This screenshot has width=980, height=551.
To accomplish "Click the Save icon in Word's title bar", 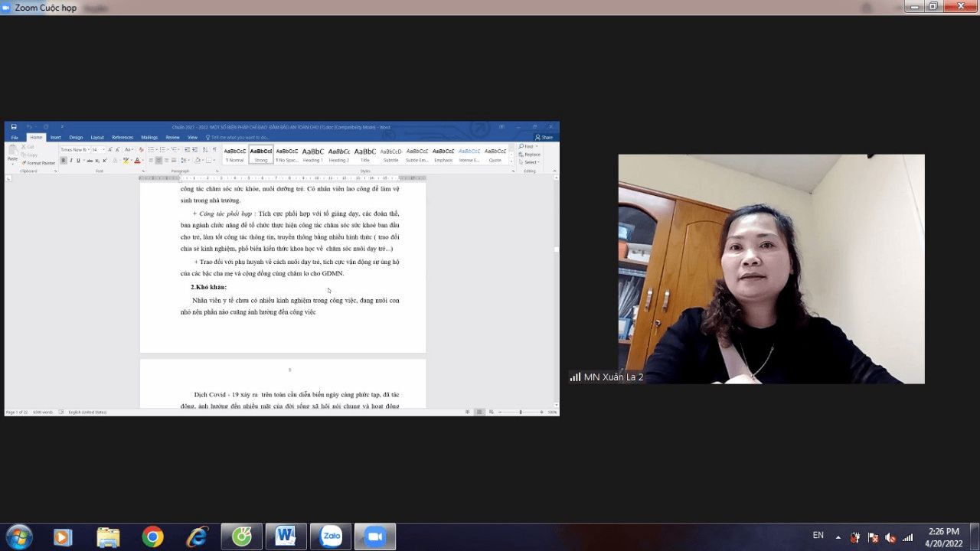I will point(14,127).
